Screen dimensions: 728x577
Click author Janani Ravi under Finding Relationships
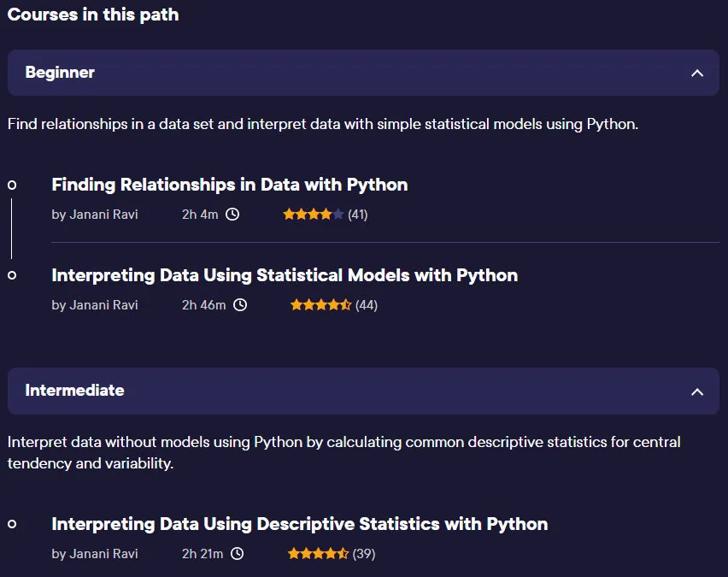pyautogui.click(x=95, y=215)
